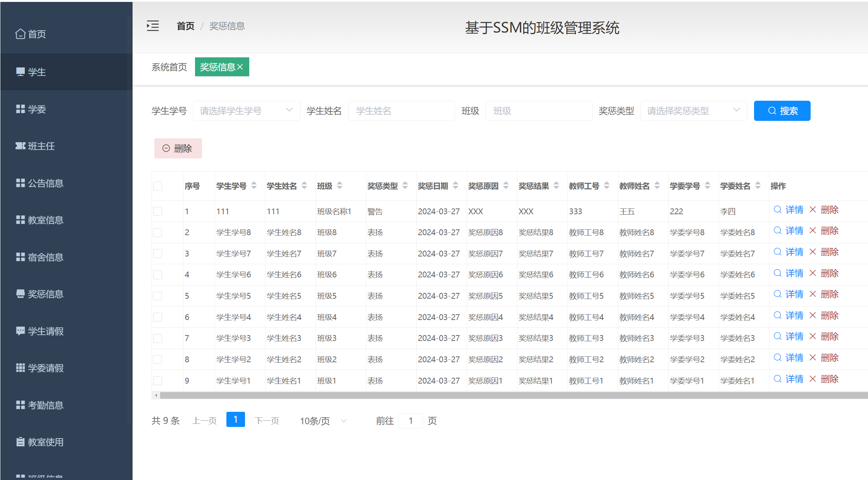Click the home icon beside 首页 in sidebar
868x480 pixels.
[x=20, y=34]
